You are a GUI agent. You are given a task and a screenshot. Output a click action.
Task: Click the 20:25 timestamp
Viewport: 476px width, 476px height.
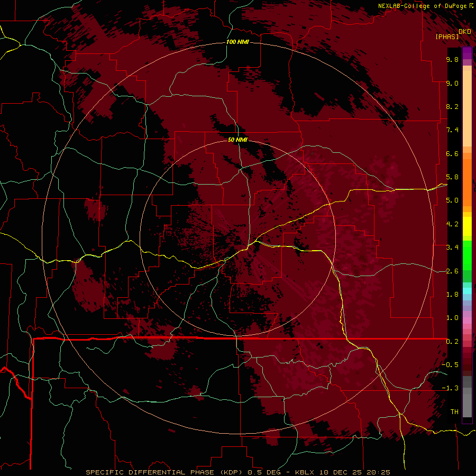point(379,472)
